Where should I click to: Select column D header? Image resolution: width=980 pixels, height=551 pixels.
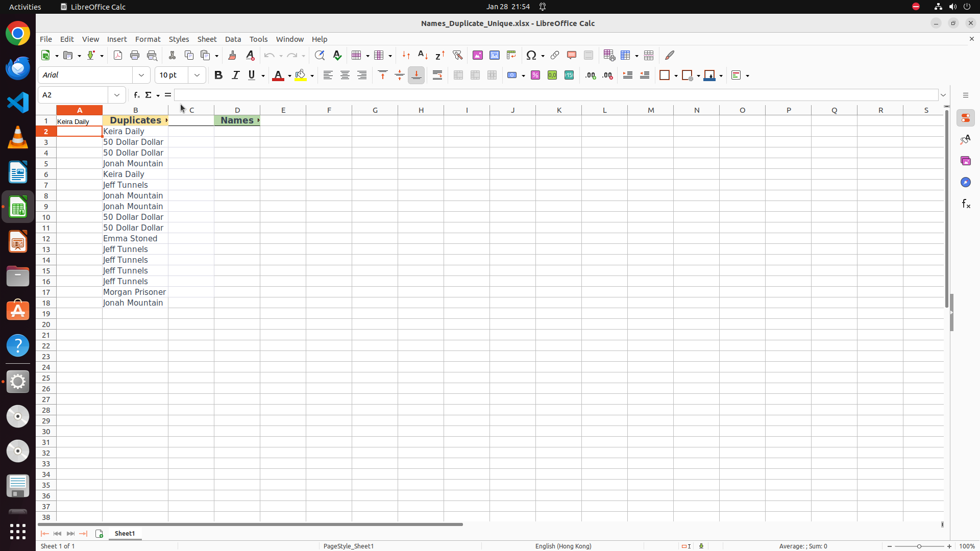tap(237, 110)
